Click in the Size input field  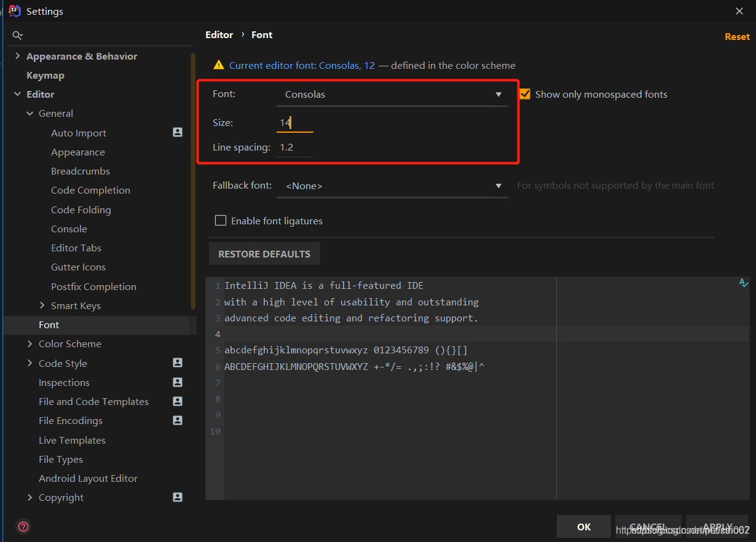tap(295, 123)
